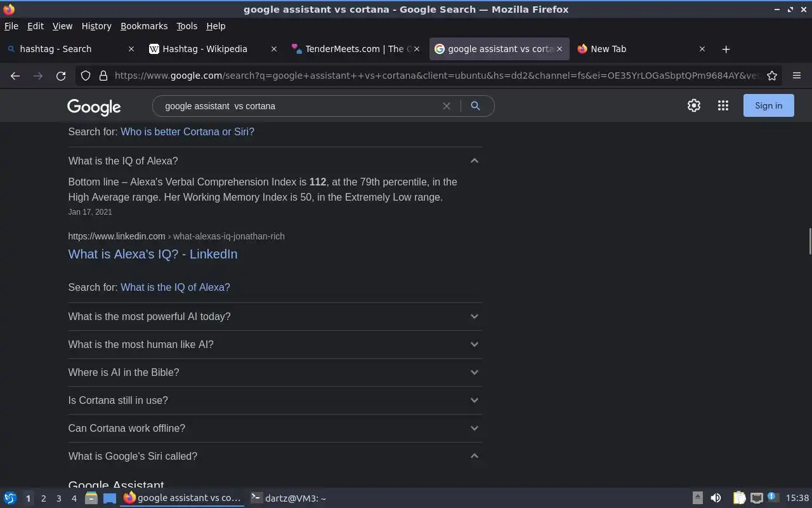Open the View menu

tap(62, 26)
